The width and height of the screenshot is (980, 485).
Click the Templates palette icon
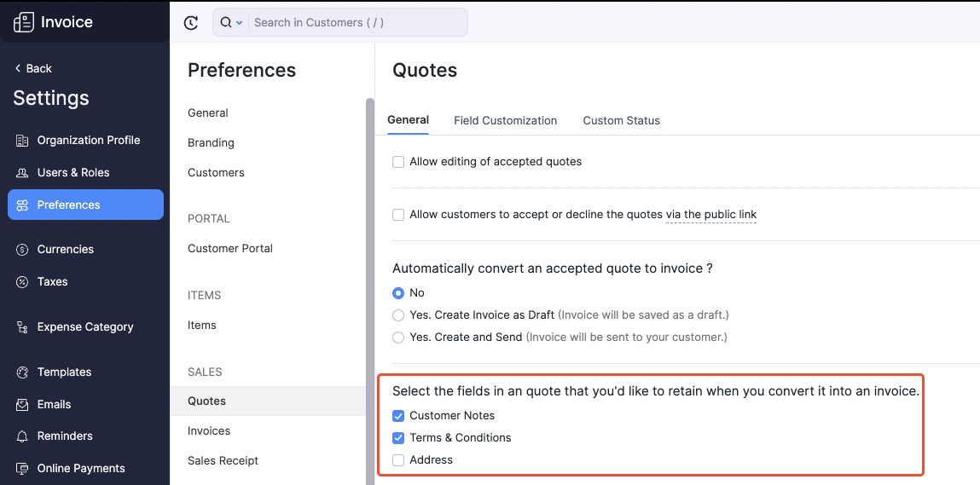[22, 372]
